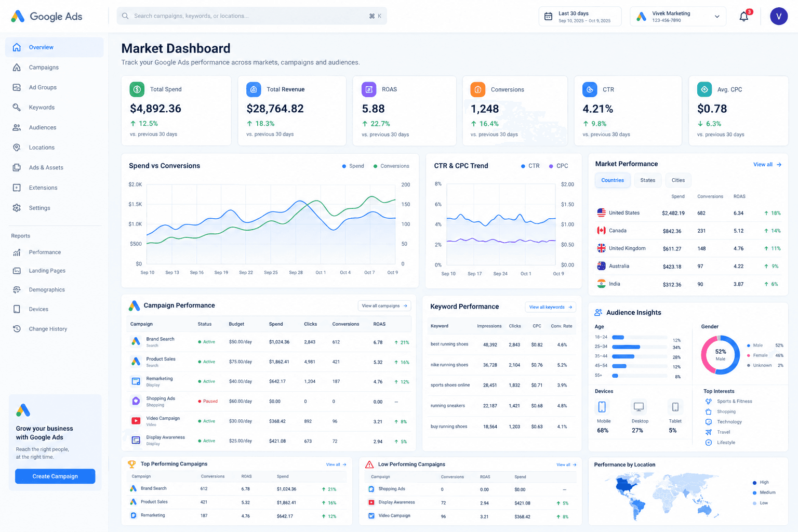Switch to the States tab

click(x=647, y=180)
